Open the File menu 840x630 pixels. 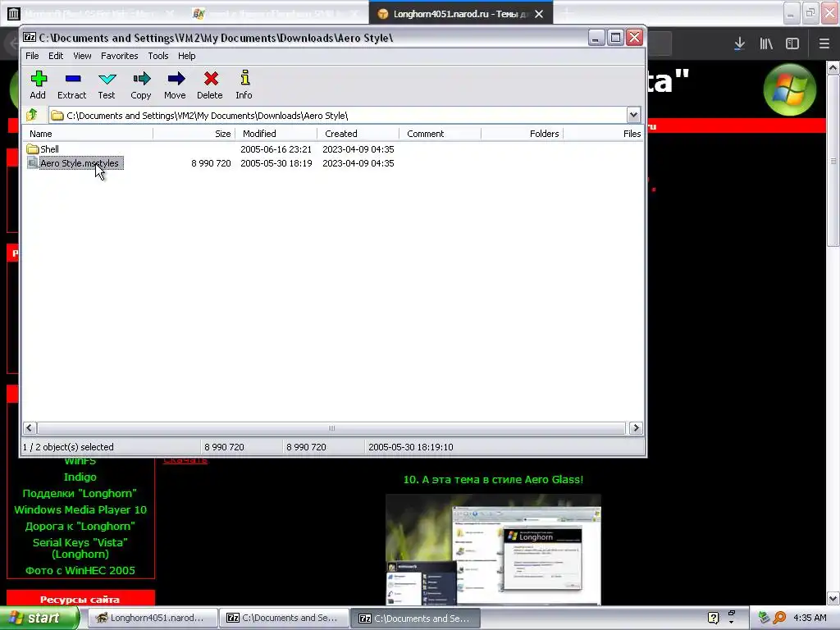(x=32, y=56)
